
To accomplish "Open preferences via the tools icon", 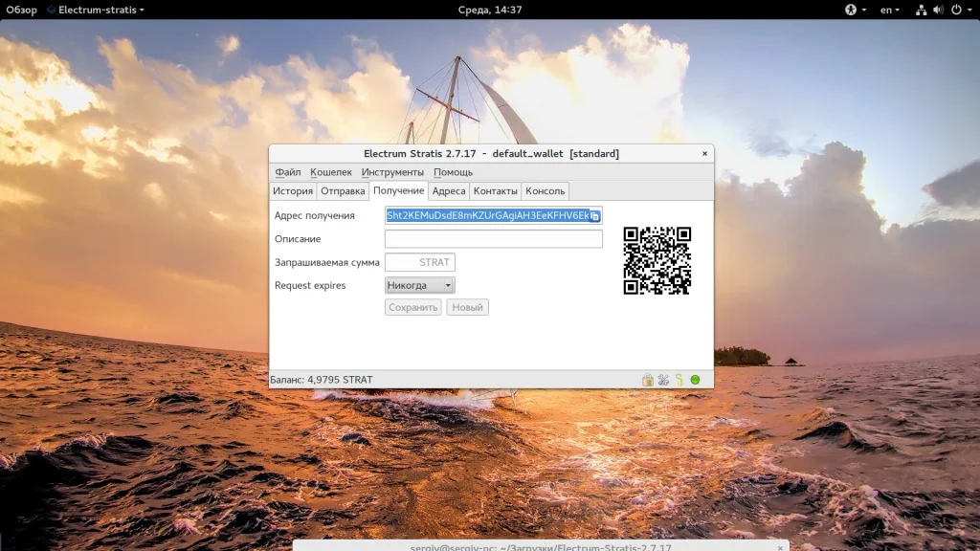I will pyautogui.click(x=663, y=380).
